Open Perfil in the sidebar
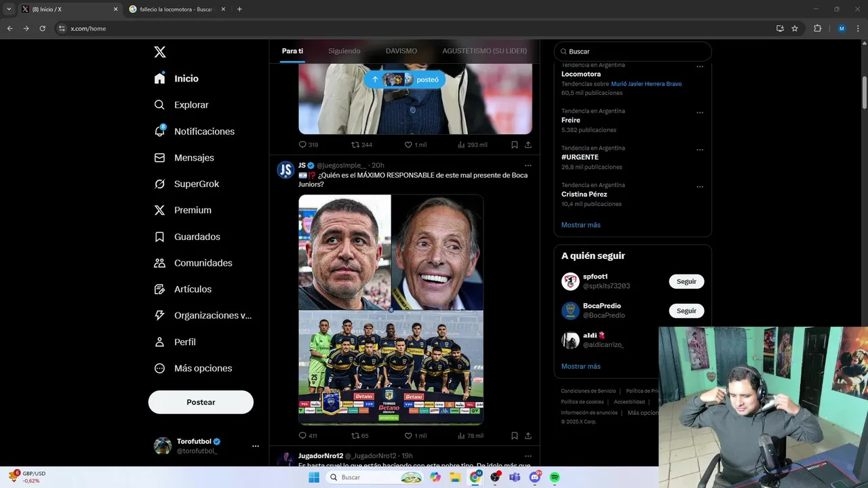 tap(174, 342)
